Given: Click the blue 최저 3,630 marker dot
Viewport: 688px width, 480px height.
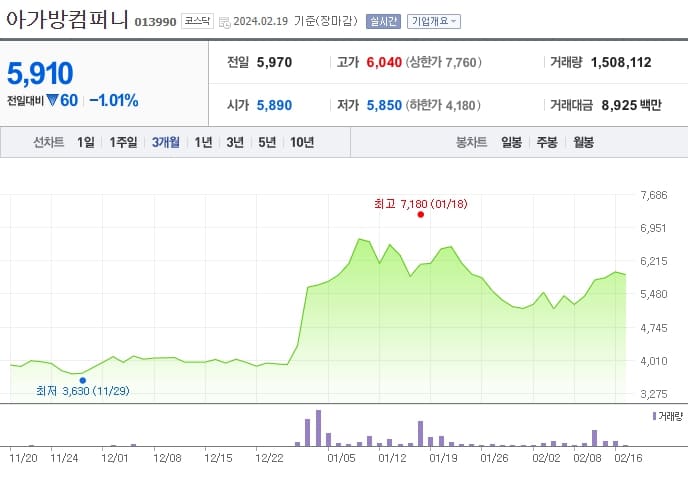Looking at the screenshot, I should [82, 380].
